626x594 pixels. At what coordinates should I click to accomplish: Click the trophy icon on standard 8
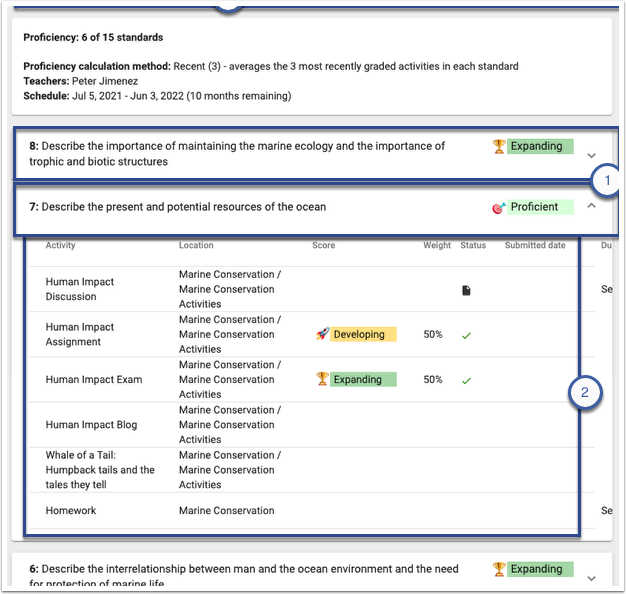click(x=499, y=146)
